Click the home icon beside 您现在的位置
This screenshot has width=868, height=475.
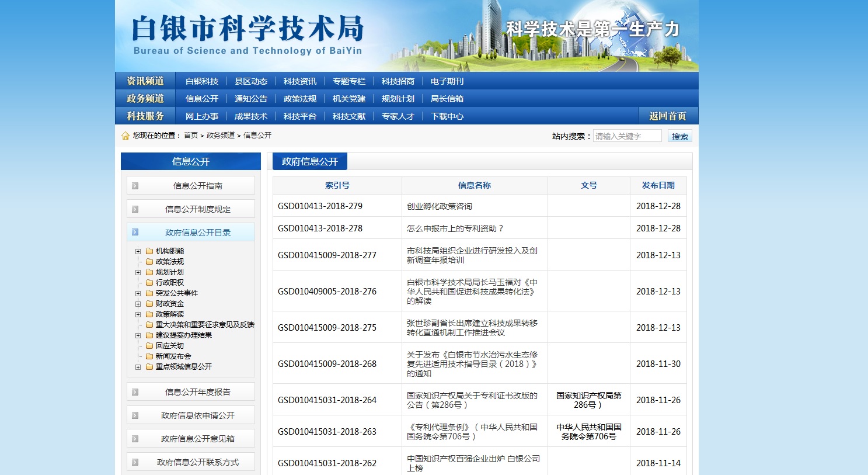pos(125,136)
